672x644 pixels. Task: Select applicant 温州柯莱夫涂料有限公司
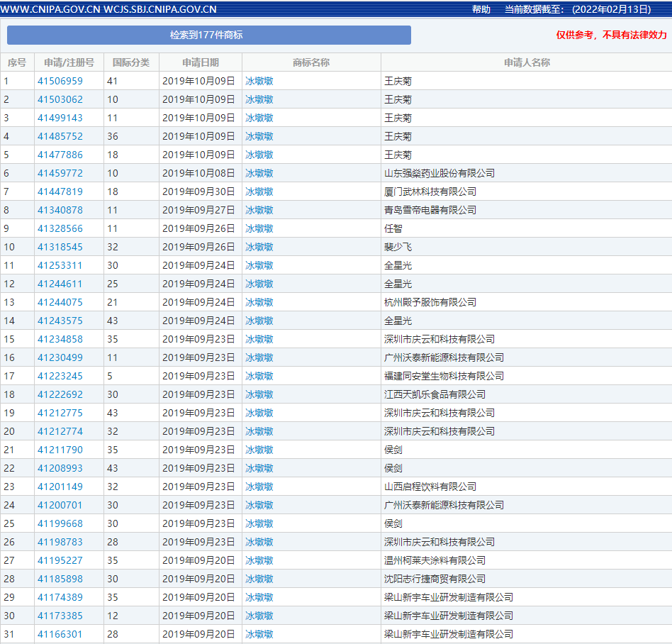435,560
